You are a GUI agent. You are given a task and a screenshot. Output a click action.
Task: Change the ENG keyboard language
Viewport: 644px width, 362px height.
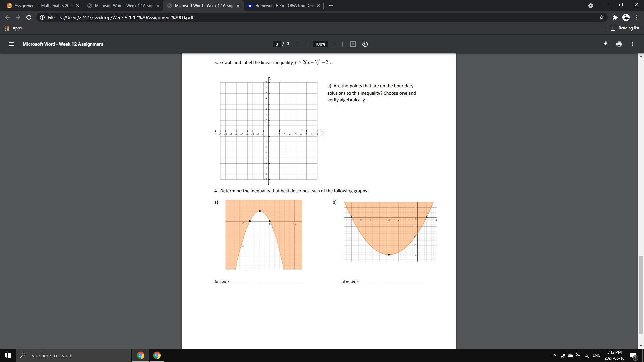597,355
